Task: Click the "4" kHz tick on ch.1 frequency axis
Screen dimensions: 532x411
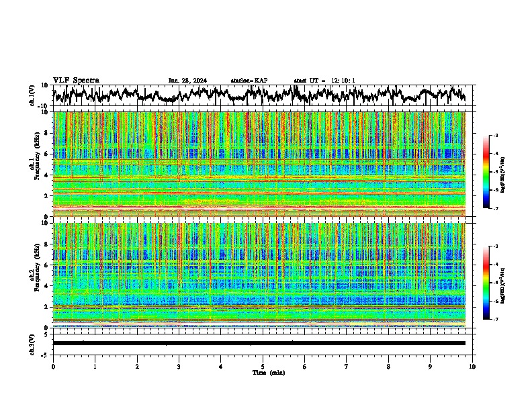Action: click(x=46, y=175)
